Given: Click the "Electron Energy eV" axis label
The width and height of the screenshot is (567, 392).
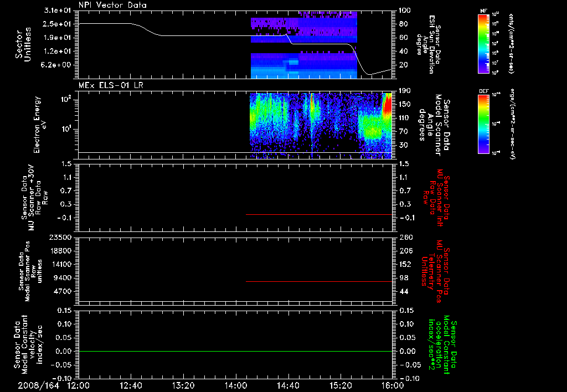Looking at the screenshot, I should (40, 125).
